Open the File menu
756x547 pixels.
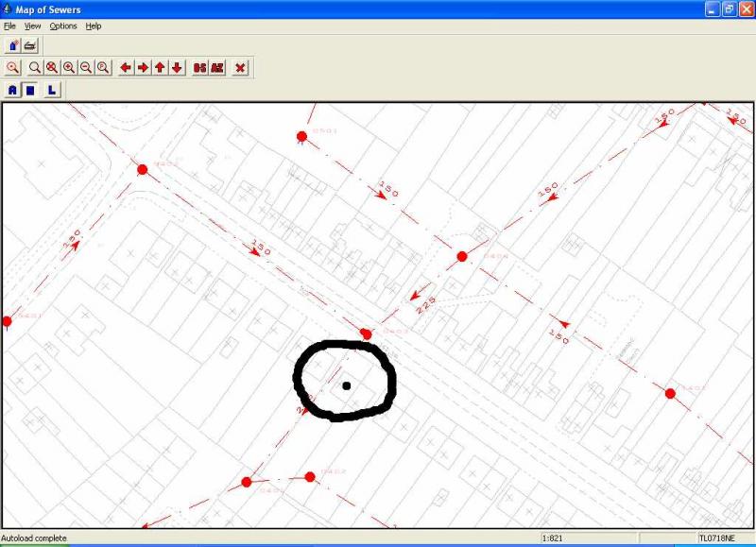point(9,26)
